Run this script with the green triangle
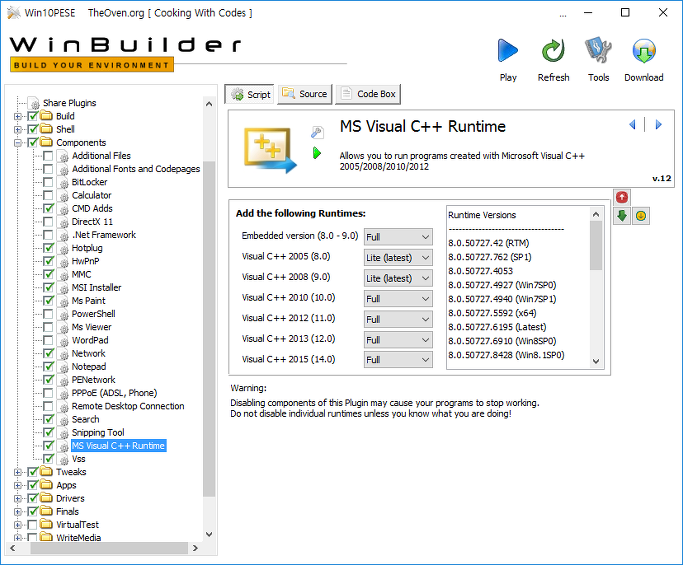Viewport: 683px width, 565px height. (x=317, y=153)
